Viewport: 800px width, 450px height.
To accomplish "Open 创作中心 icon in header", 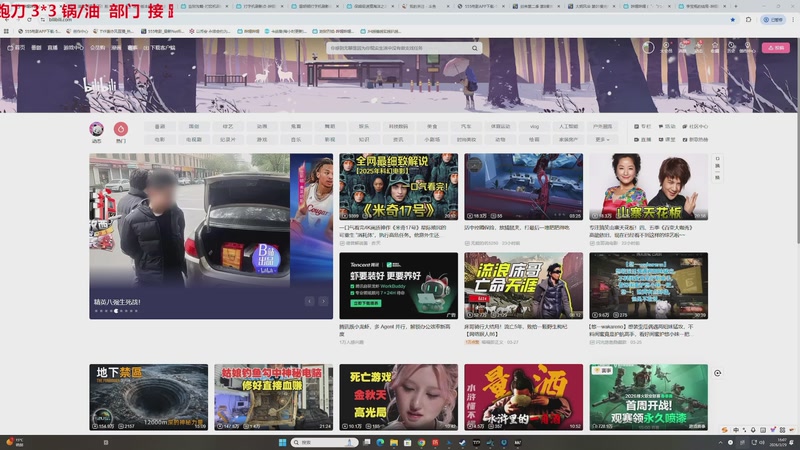I will (747, 47).
